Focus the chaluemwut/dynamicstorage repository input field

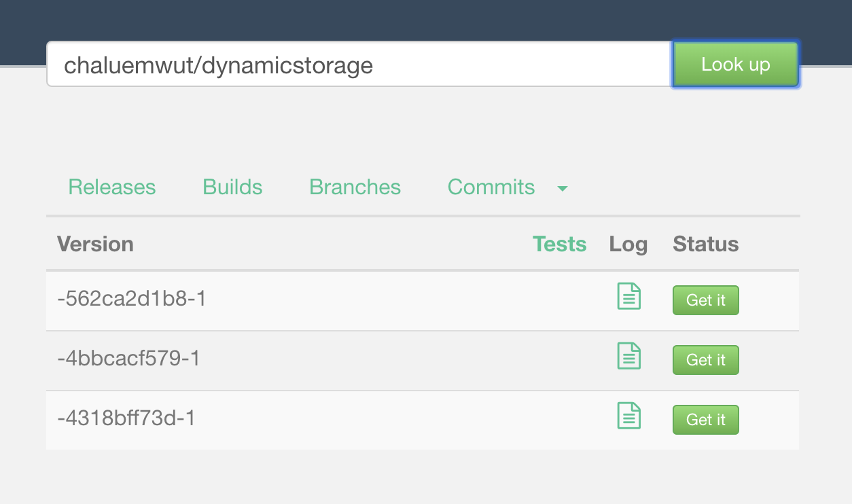point(359,65)
